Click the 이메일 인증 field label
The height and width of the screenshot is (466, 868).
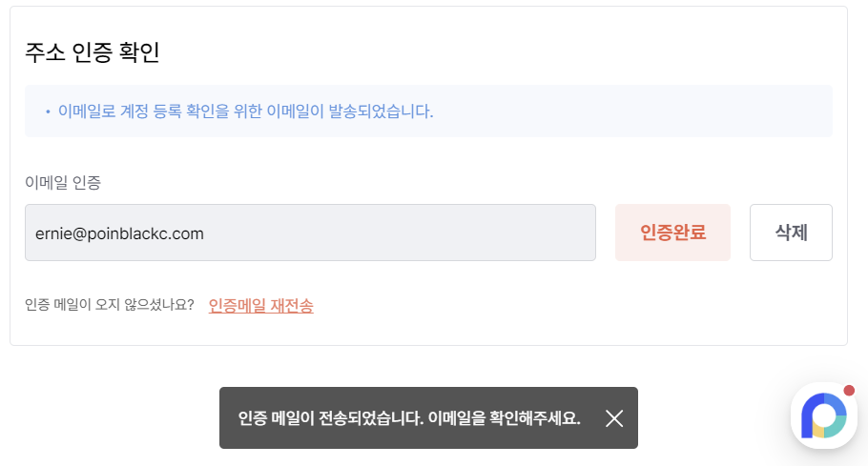click(63, 182)
